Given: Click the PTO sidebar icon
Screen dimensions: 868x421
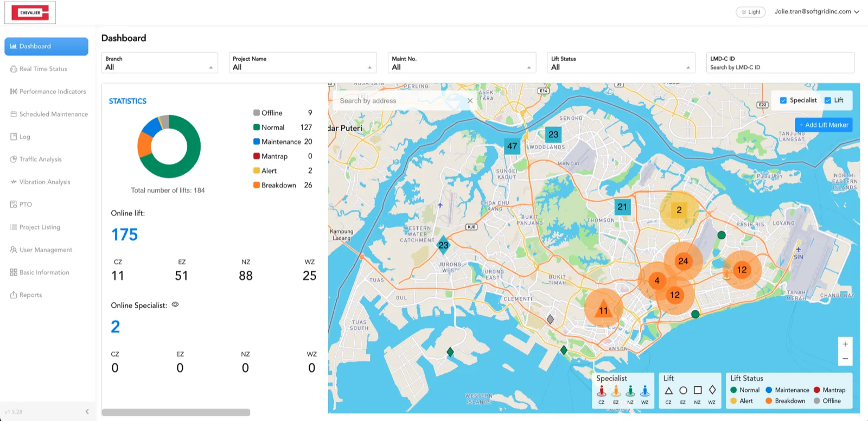Looking at the screenshot, I should pyautogui.click(x=14, y=205).
